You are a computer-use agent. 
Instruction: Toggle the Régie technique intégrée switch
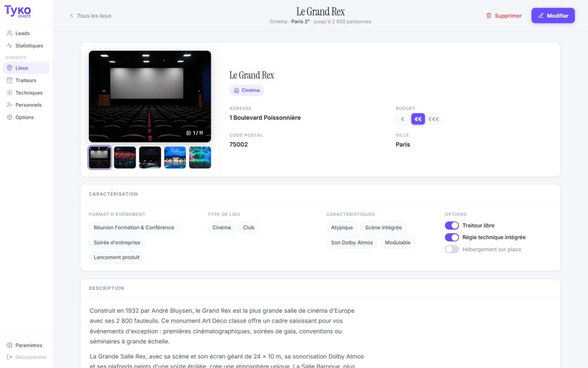tap(451, 237)
